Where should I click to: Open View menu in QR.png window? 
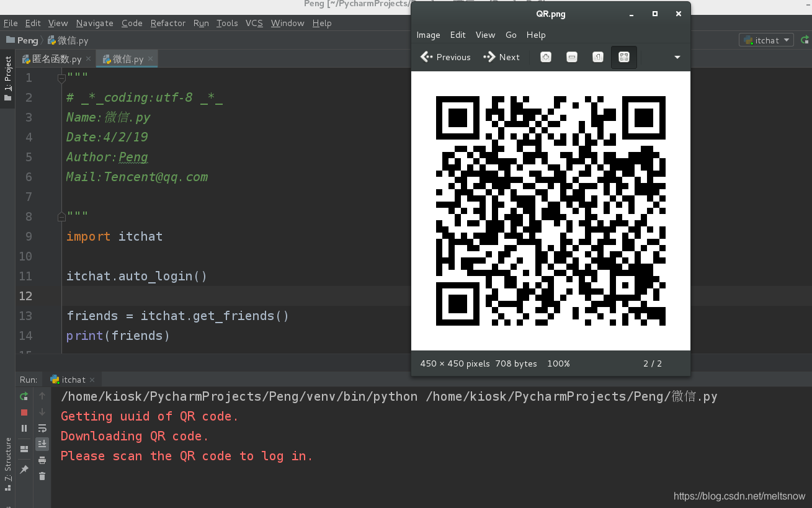(x=485, y=35)
